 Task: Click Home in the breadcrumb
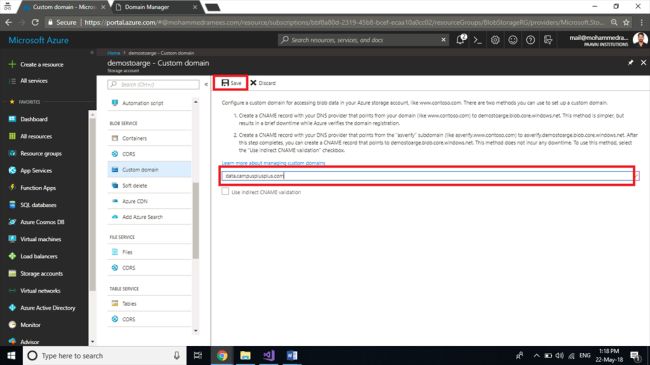point(114,53)
